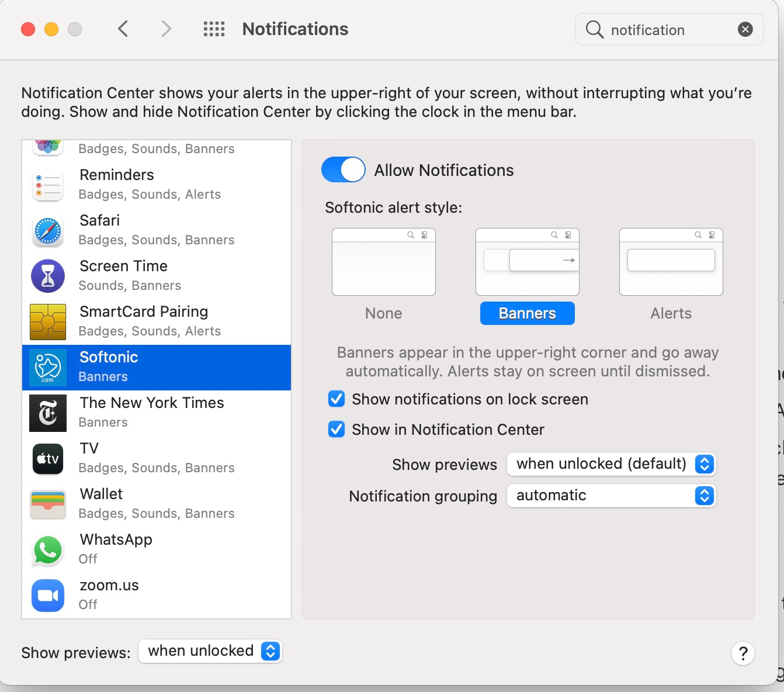Click the search magnifier icon
The height and width of the screenshot is (692, 784).
click(x=594, y=29)
